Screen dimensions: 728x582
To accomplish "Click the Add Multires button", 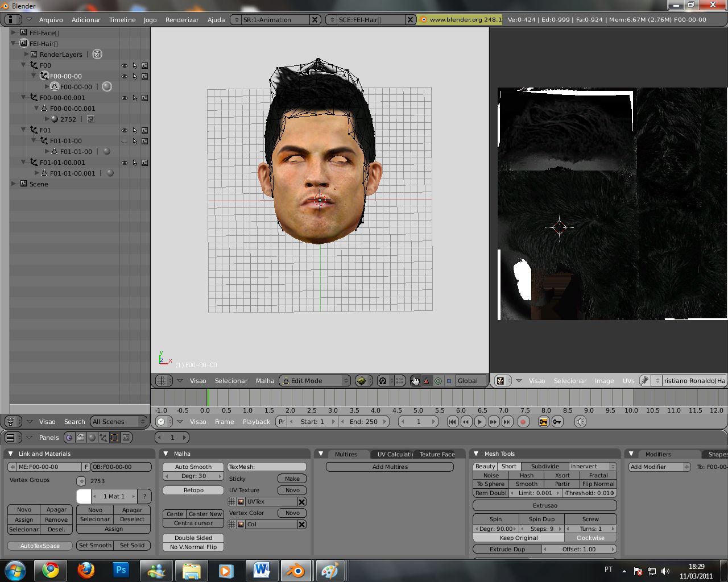I will coord(390,467).
